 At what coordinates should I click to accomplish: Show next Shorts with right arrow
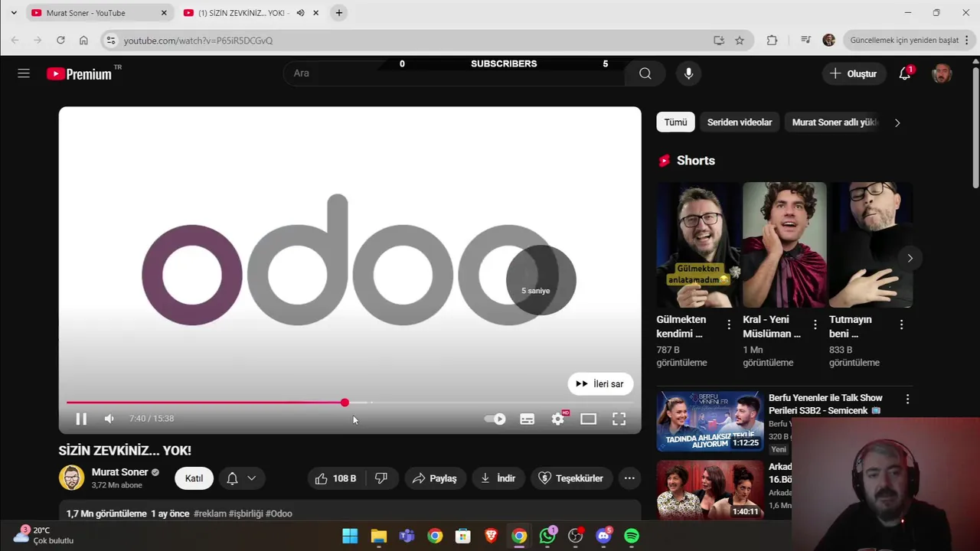tap(910, 259)
